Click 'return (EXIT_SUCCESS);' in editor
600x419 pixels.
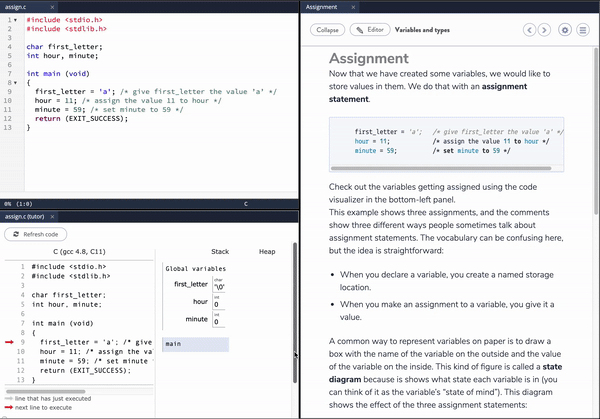click(x=82, y=119)
